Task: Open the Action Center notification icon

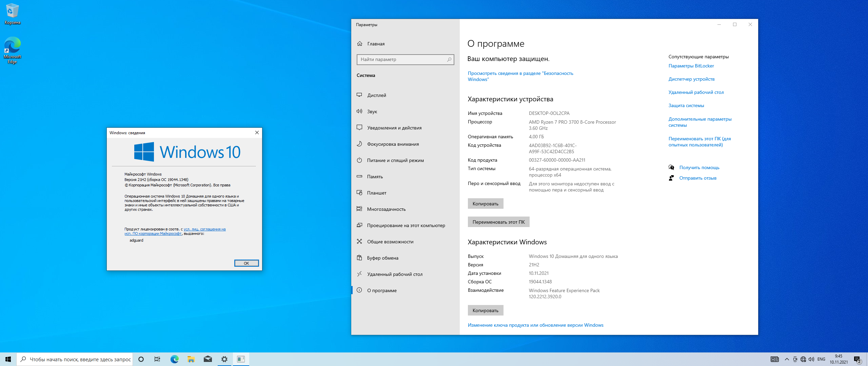Action: click(x=857, y=360)
